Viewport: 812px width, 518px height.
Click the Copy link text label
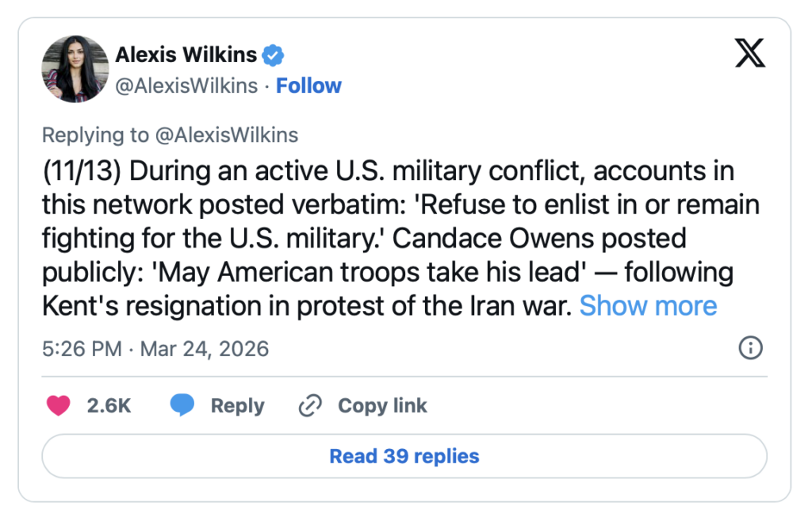[x=382, y=405]
